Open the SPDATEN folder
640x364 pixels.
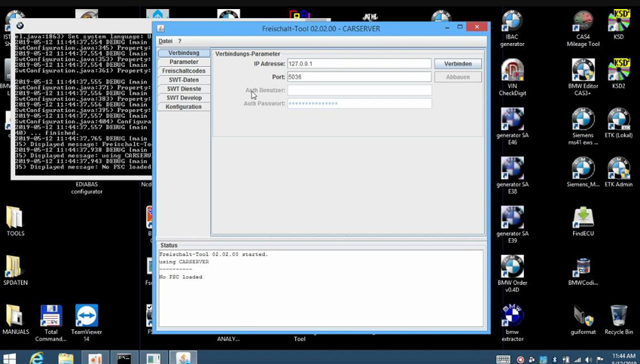16,271
